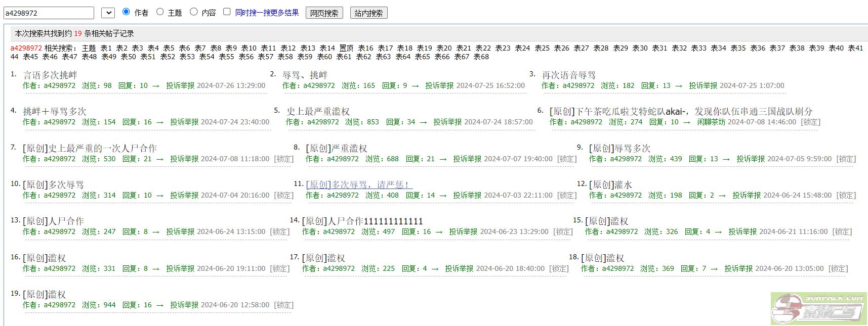
Task: Click the 闲聊茶坊 forum link
Action: click(x=711, y=122)
